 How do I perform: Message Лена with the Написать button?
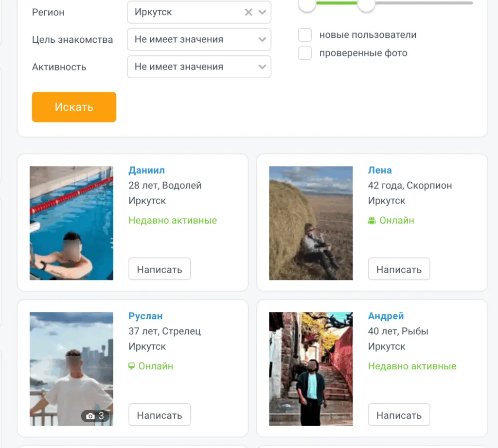399,269
